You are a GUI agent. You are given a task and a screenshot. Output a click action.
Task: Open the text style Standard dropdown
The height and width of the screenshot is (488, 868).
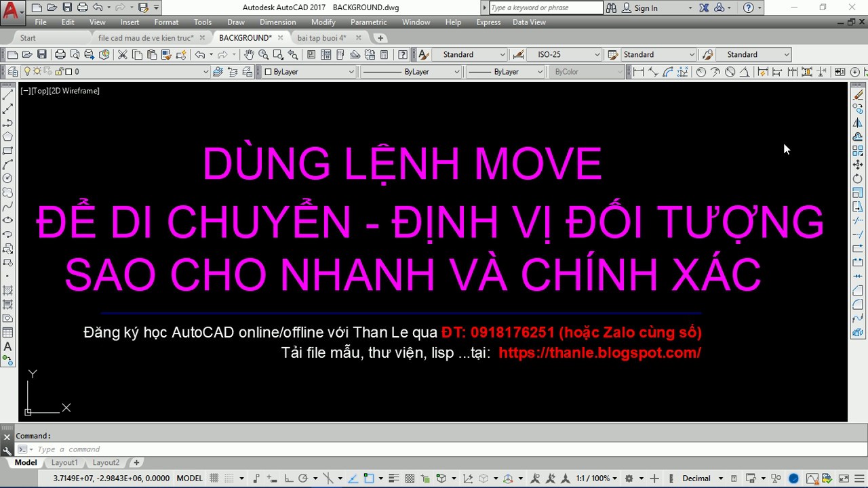click(502, 54)
